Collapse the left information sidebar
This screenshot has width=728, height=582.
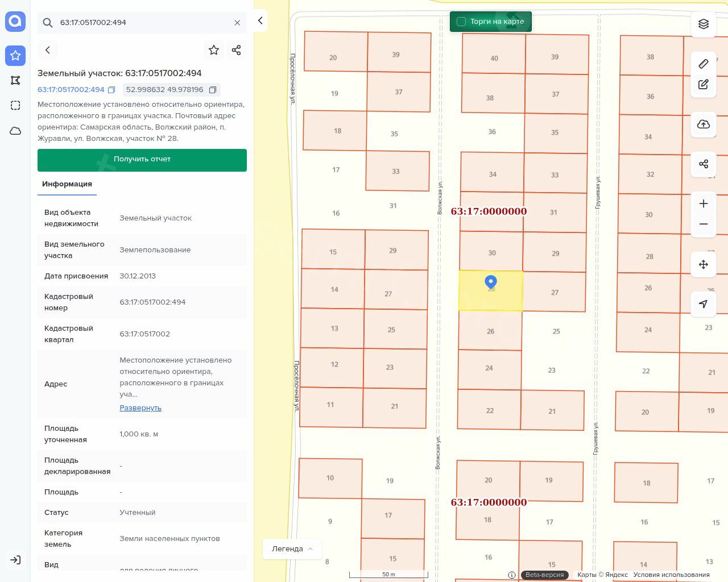click(x=260, y=20)
